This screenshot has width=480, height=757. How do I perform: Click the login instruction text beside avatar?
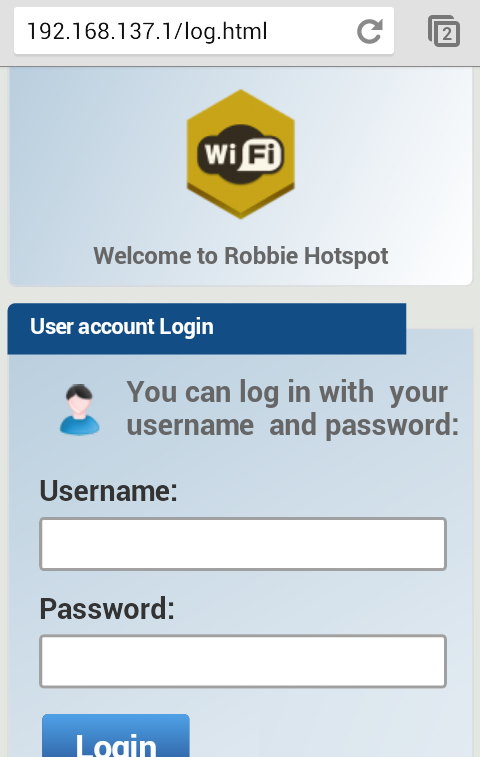[292, 409]
